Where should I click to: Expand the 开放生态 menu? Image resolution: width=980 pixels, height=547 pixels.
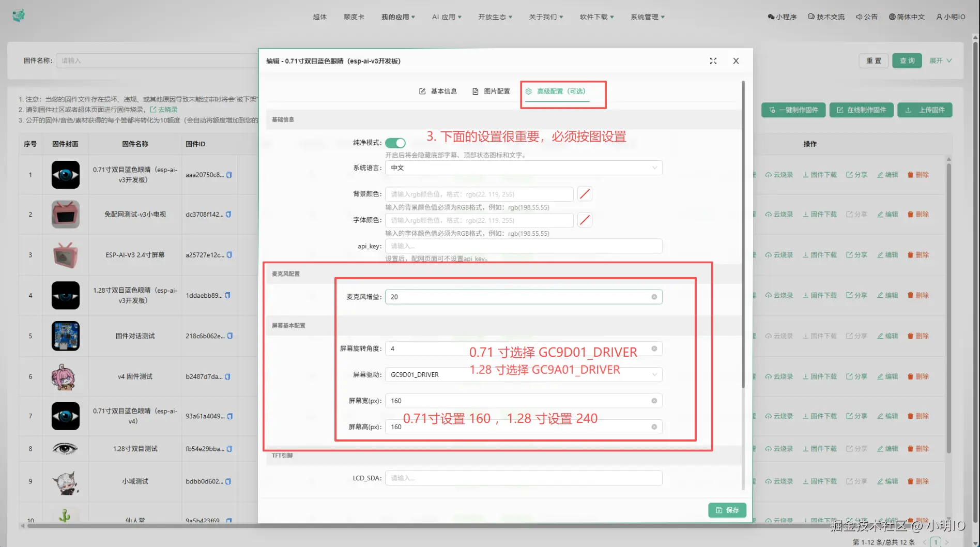coord(495,17)
